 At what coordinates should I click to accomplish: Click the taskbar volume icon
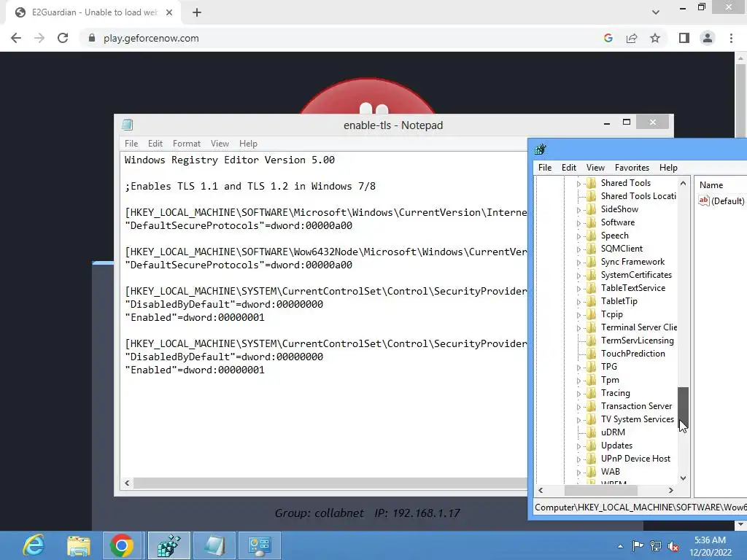673,547
